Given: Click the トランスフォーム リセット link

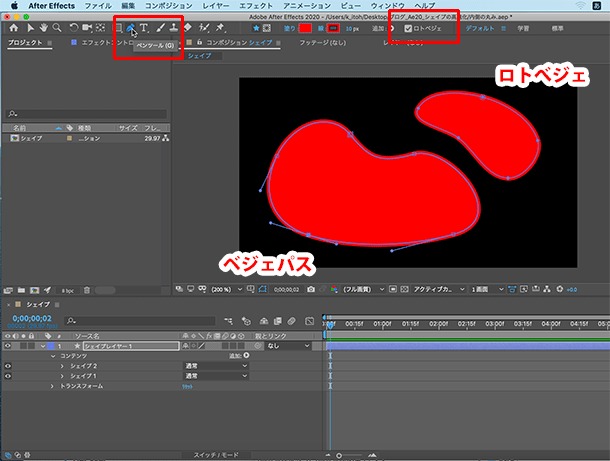Looking at the screenshot, I should tap(187, 386).
